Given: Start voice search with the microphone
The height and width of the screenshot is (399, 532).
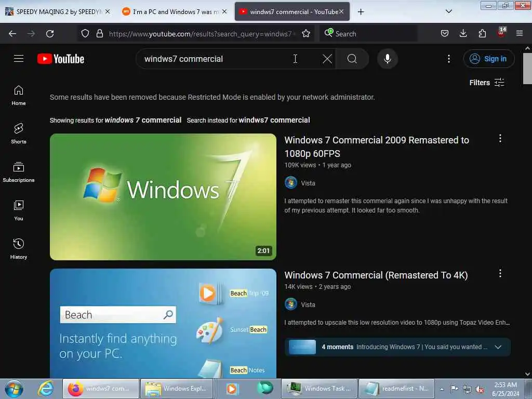Looking at the screenshot, I should 387,59.
